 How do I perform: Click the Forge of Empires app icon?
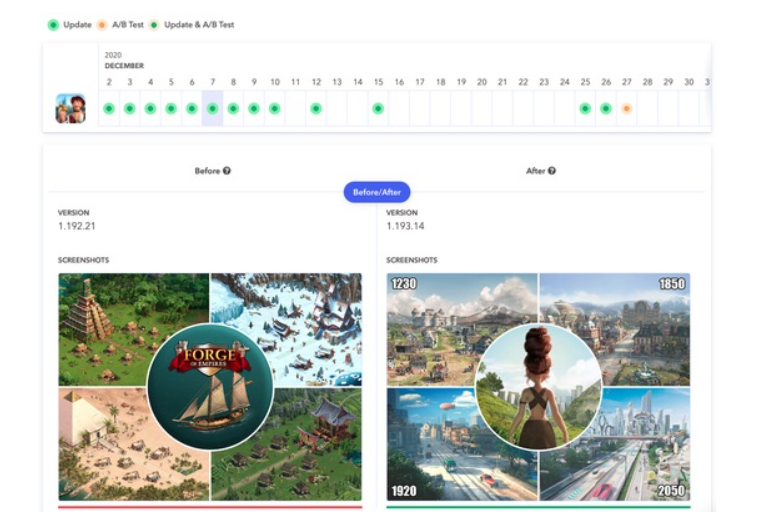(x=71, y=108)
